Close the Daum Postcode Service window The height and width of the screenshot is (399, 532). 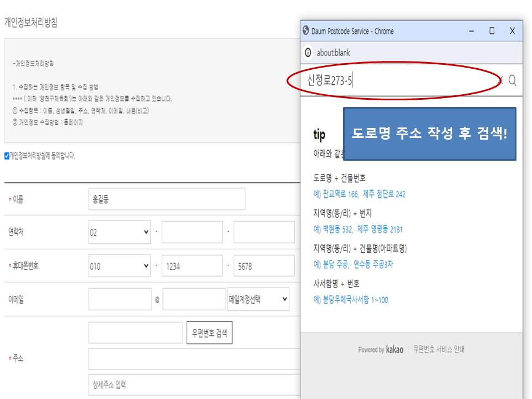[x=512, y=31]
